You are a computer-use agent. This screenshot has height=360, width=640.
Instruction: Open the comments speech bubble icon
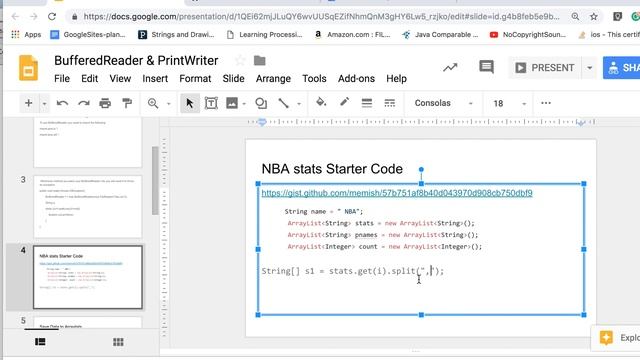point(486,67)
